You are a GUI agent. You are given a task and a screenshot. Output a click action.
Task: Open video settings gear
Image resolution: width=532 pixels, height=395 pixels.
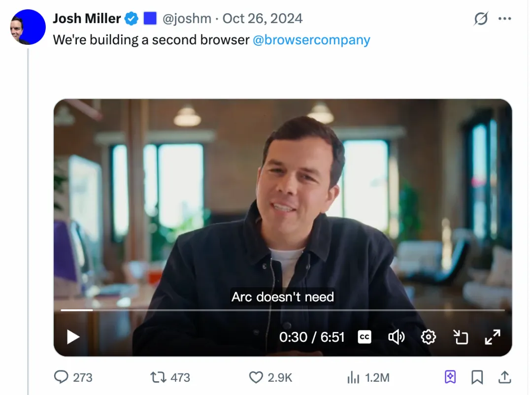(x=429, y=337)
